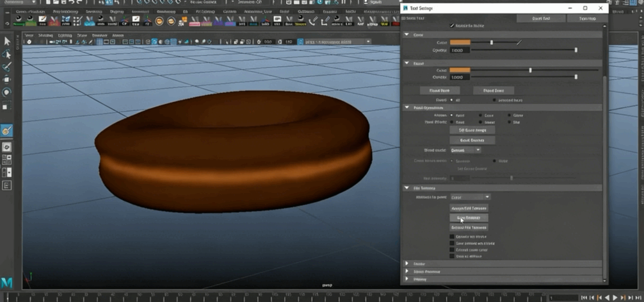Image resolution: width=644 pixels, height=302 pixels.
Task: Click the highlighted 3D Paint tool icon
Action: point(7,130)
